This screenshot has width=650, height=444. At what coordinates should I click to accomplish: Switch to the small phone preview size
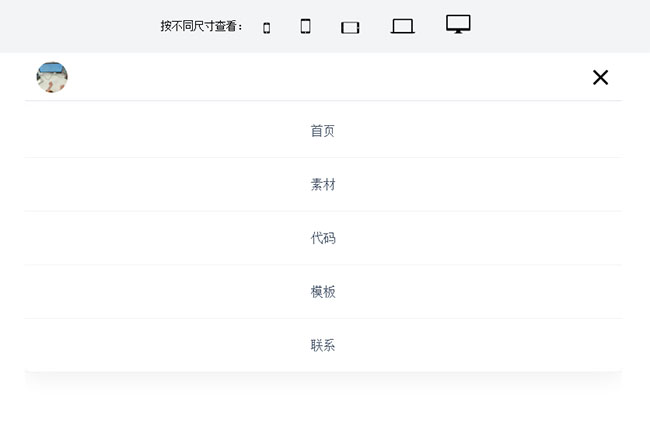266,28
